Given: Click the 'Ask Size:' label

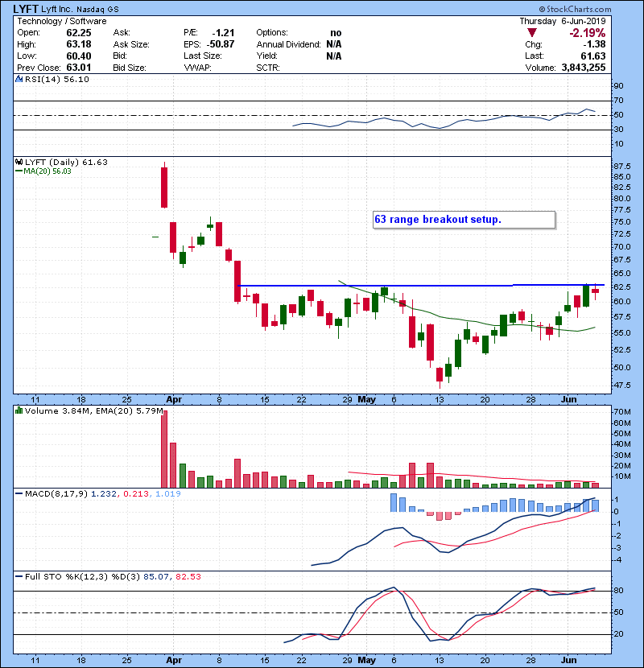Looking at the screenshot, I should 131,44.
